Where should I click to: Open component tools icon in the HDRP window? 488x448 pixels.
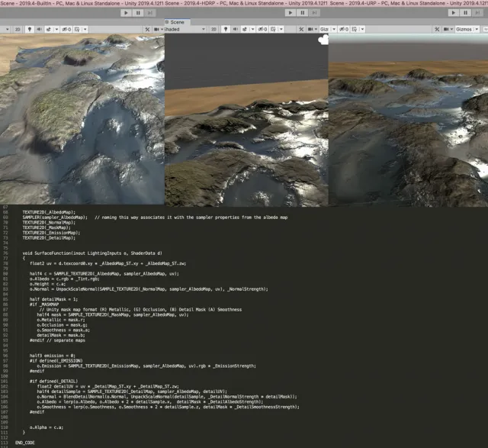point(301,29)
